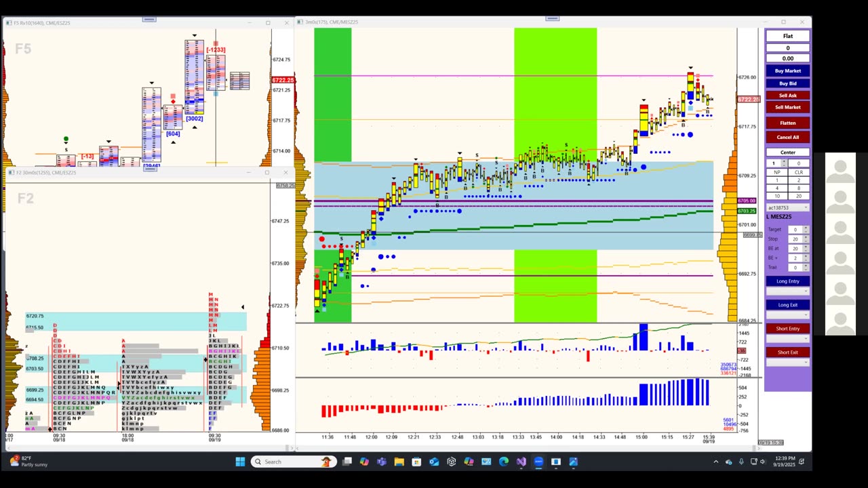Viewport: 868px width, 488px height.
Task: Click the Short Entry button
Action: point(787,329)
